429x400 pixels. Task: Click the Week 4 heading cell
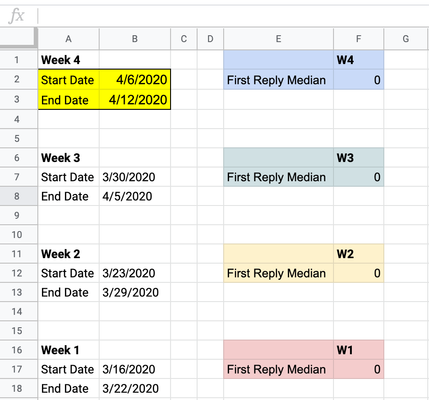coord(69,60)
